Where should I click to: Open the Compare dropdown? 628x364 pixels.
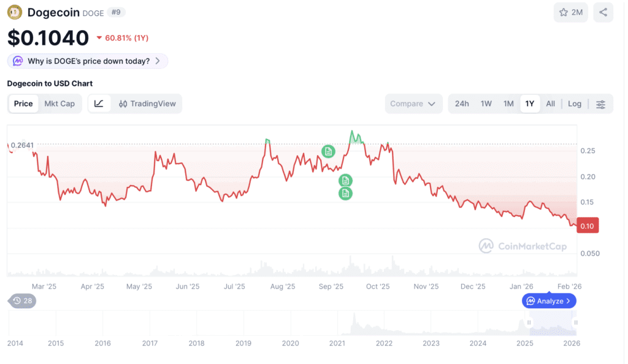413,104
